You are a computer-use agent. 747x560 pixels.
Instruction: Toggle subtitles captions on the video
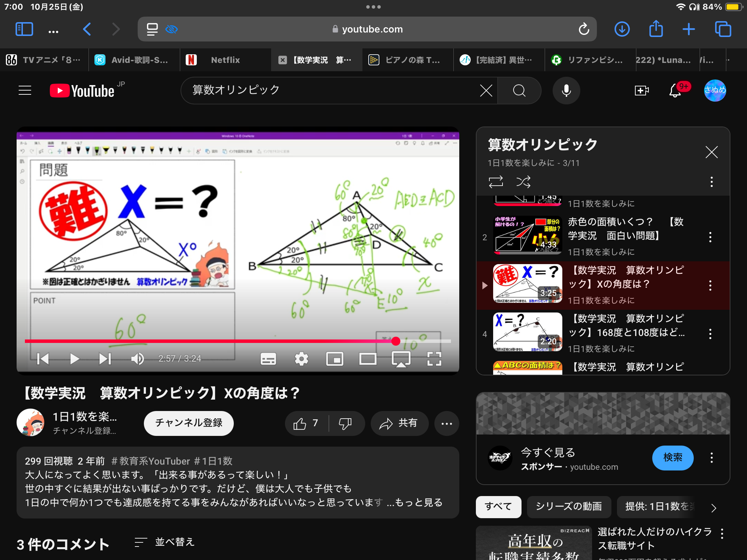[x=268, y=359]
